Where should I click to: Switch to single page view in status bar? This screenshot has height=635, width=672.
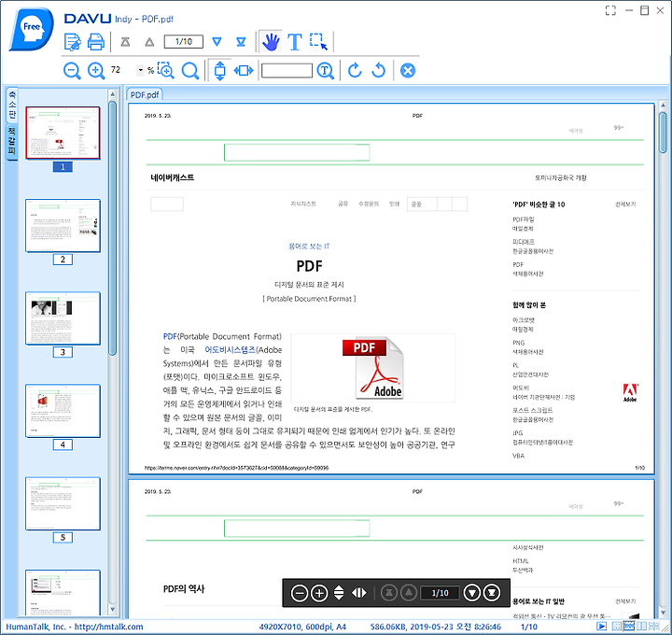[x=616, y=627]
